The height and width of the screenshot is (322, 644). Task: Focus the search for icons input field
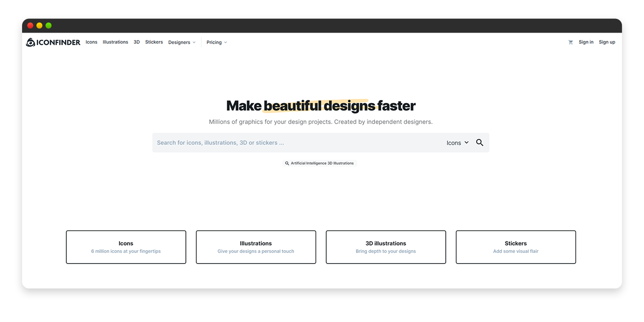(x=294, y=143)
